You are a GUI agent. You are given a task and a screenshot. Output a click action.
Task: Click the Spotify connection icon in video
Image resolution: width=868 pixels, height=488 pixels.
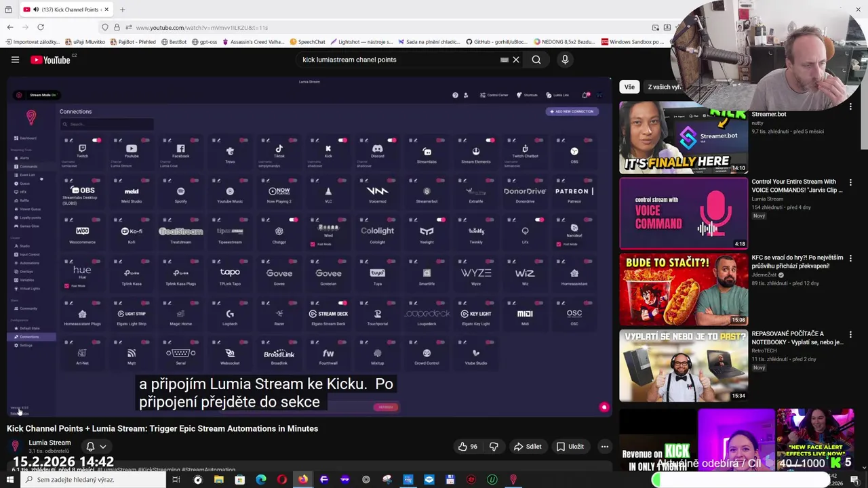180,192
